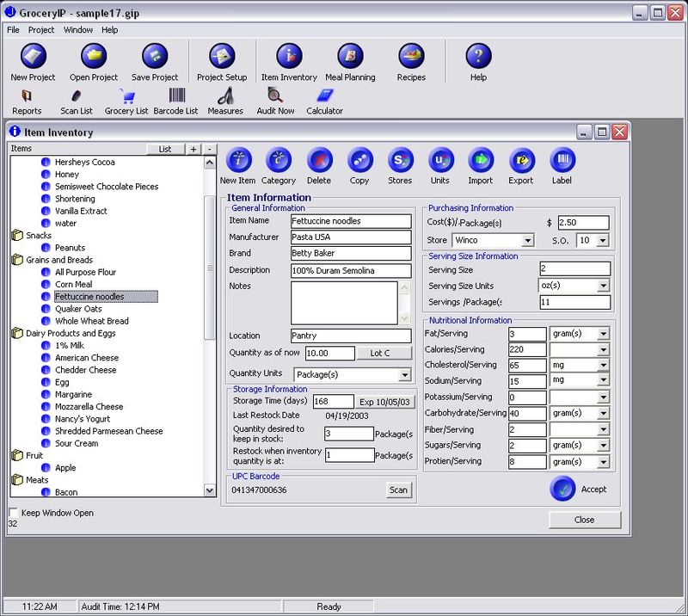Image resolution: width=688 pixels, height=616 pixels.
Task: Open the Cholesterol/Serving unit dropdown
Action: coord(604,366)
